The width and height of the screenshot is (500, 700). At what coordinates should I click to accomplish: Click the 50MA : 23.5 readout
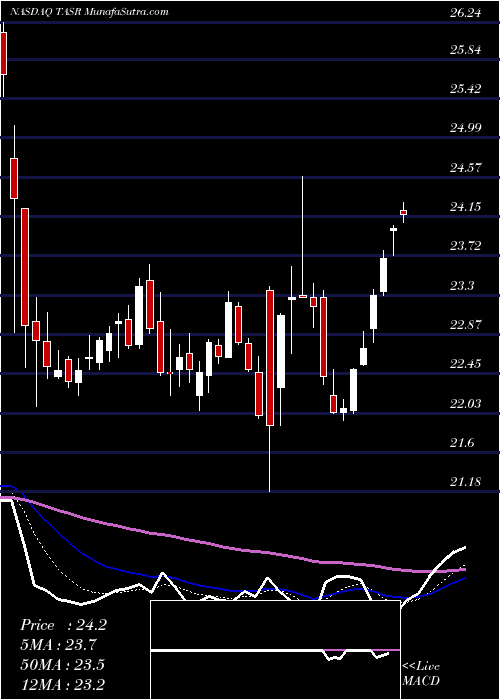tap(62, 665)
